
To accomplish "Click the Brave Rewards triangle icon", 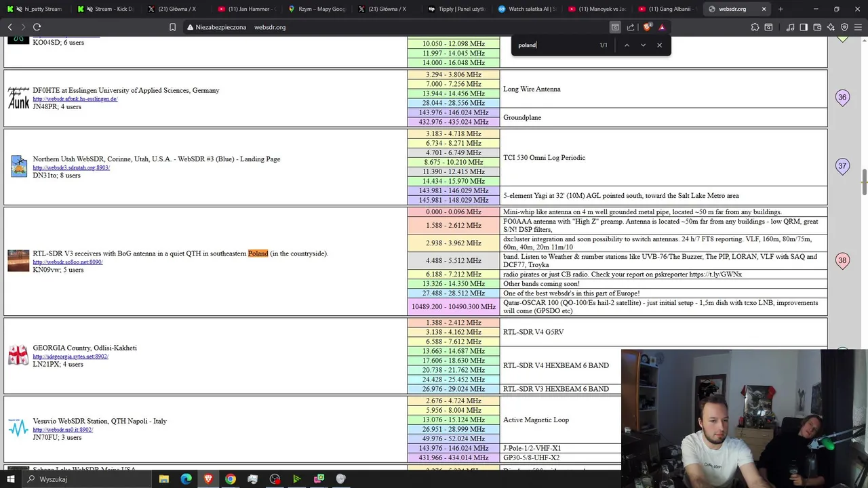I will (662, 27).
